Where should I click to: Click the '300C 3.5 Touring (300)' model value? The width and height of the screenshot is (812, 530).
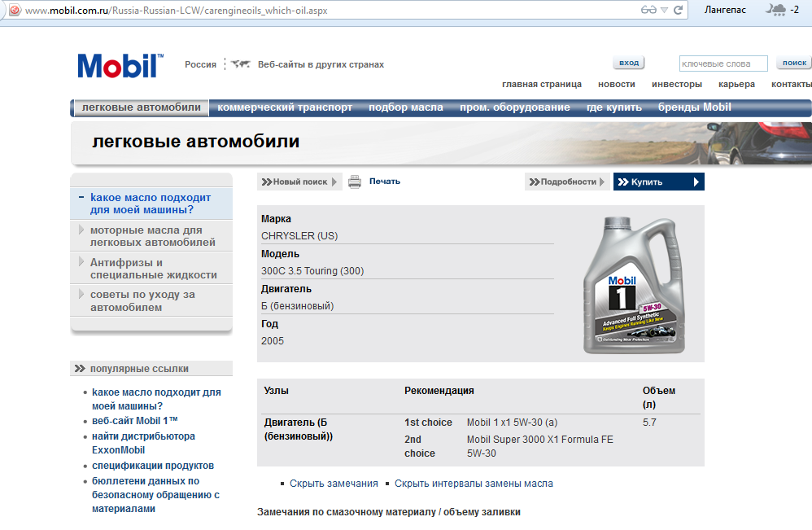coord(312,271)
